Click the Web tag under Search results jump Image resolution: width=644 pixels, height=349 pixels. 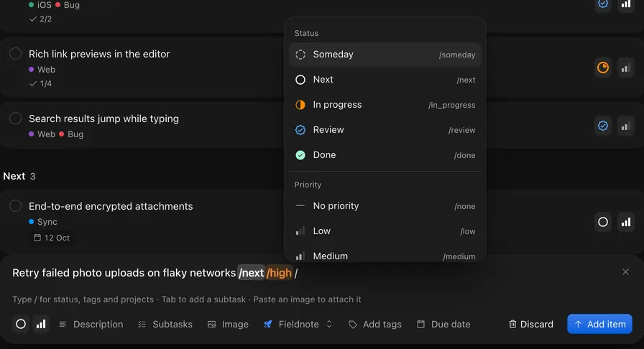(x=42, y=134)
